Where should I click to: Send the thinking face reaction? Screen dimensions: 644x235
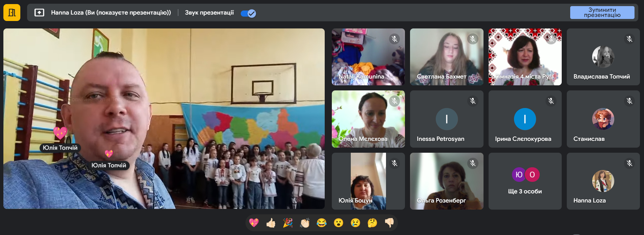372,222
